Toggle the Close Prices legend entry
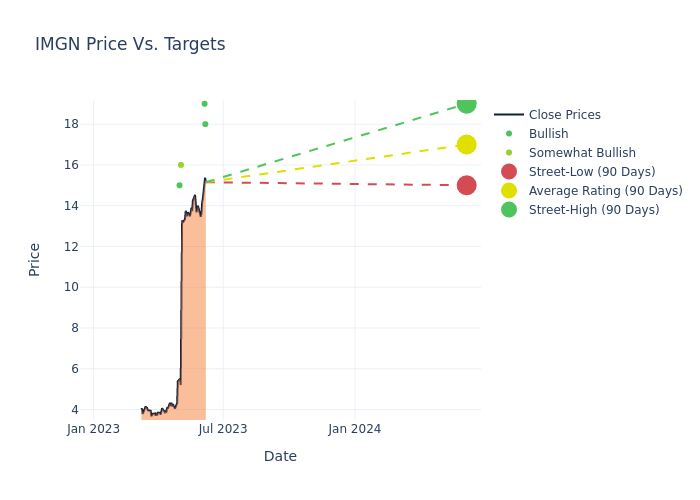Viewport: 700px width, 500px height. pyautogui.click(x=564, y=115)
